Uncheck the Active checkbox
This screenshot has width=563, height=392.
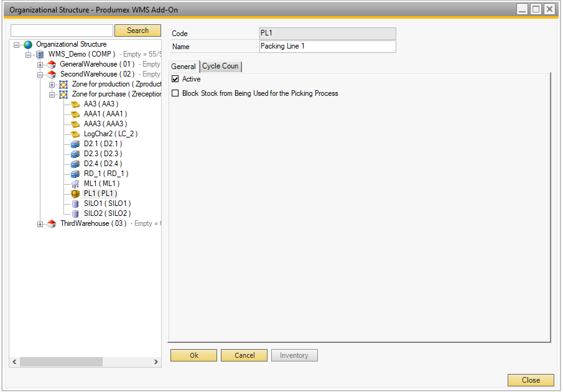coord(175,80)
